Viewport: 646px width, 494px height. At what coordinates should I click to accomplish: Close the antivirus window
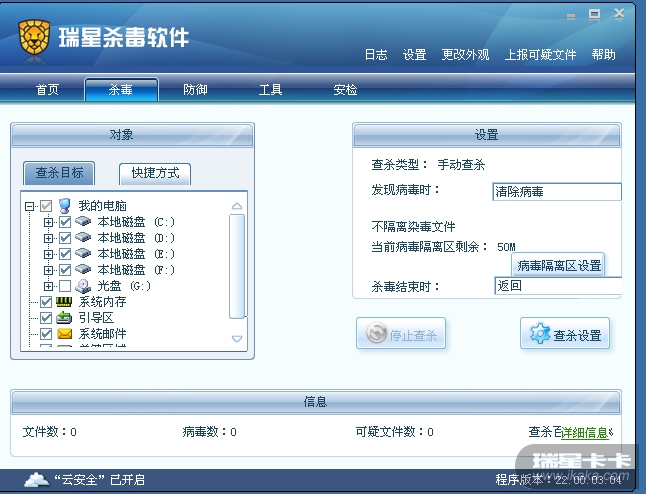tap(619, 14)
